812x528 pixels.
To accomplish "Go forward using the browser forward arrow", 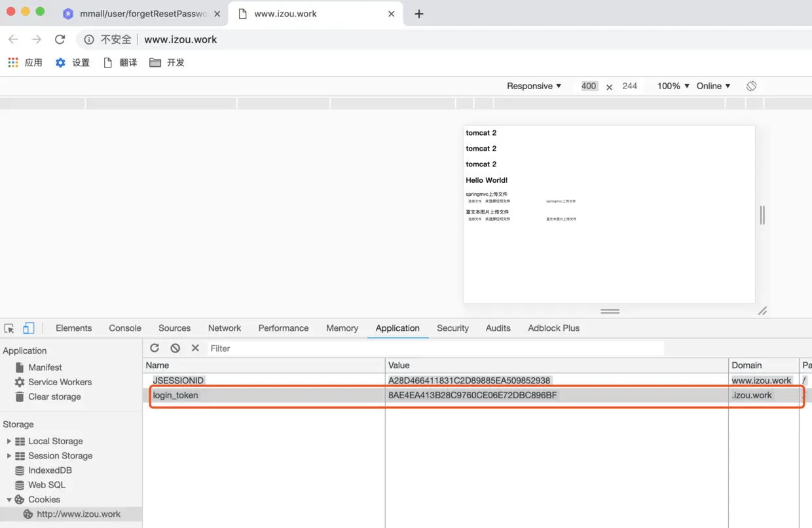I will click(37, 39).
